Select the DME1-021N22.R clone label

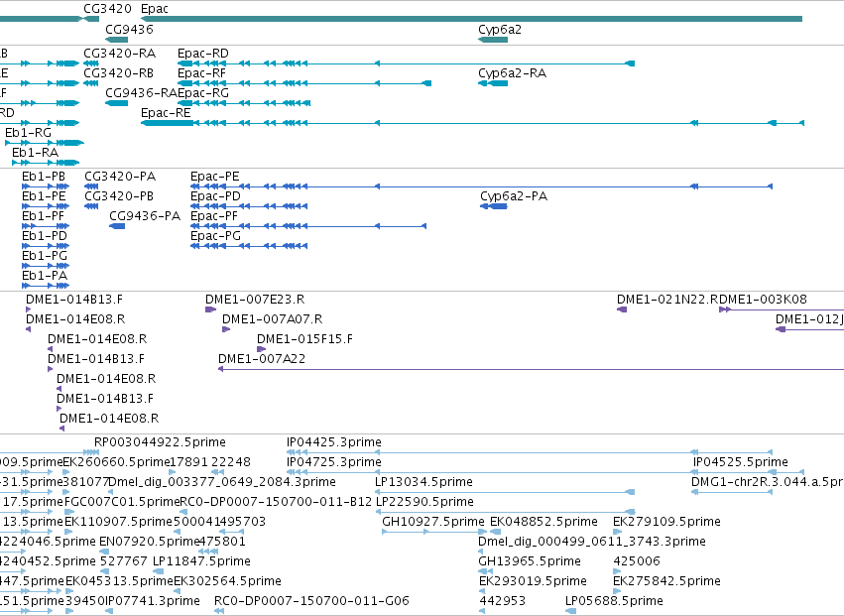667,300
